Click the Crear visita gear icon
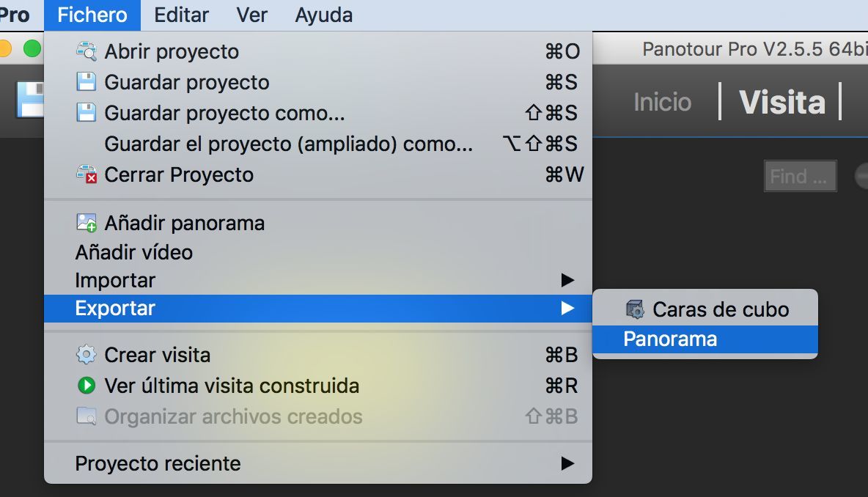The image size is (868, 497). click(x=87, y=355)
